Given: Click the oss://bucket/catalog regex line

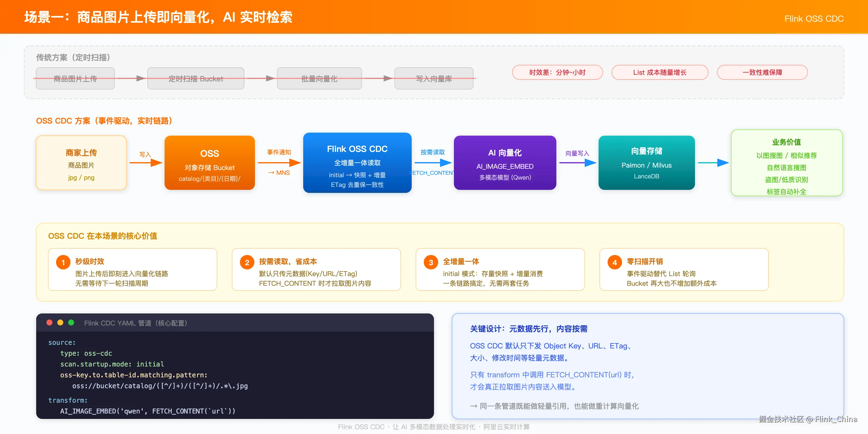Looking at the screenshot, I should (x=160, y=386).
